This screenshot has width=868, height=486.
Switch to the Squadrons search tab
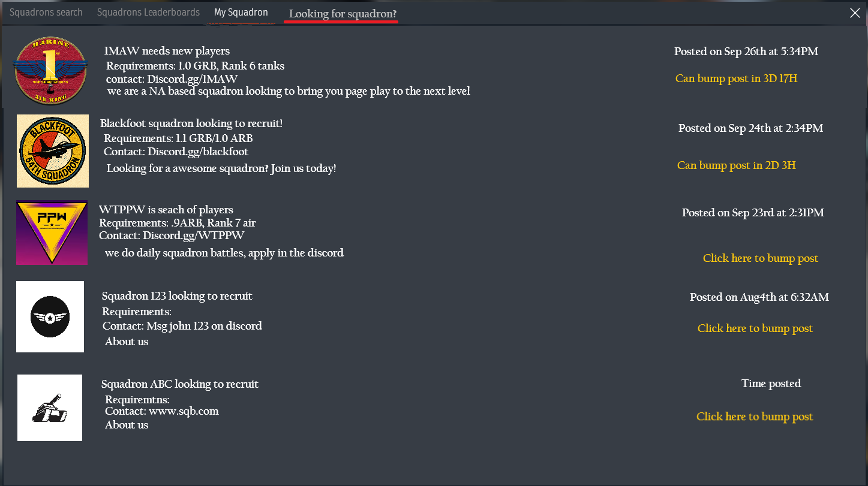click(46, 12)
